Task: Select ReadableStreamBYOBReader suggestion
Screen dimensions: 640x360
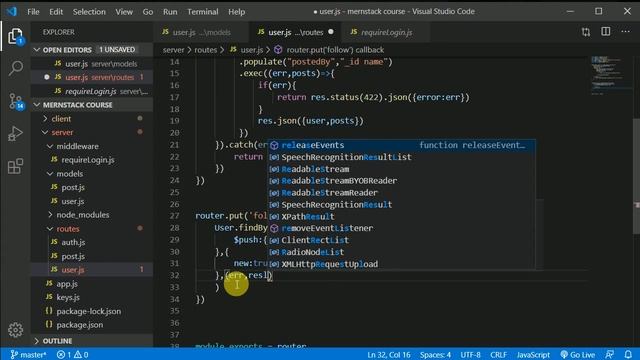Action: click(402, 181)
